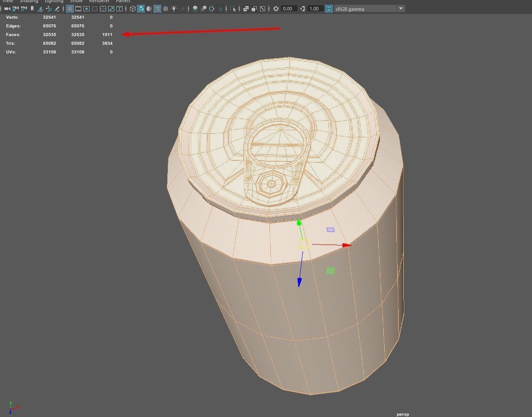Viewport: 532px width, 417px height.
Task: Toggle the Film Gate icon
Action: click(78, 9)
